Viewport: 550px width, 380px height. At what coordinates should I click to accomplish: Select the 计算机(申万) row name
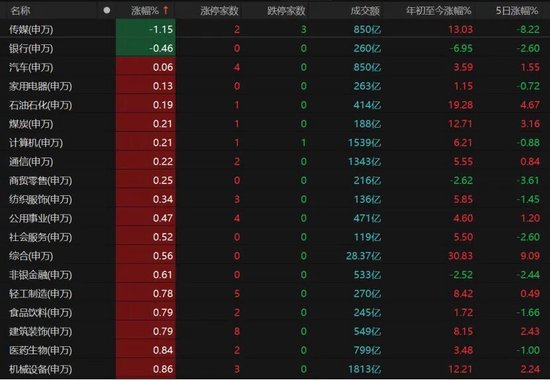pos(36,143)
